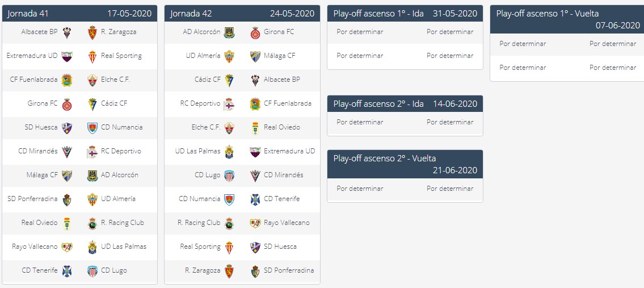
Task: Select the Rayo Vallecano badge in Jornada 42
Action: [255, 223]
